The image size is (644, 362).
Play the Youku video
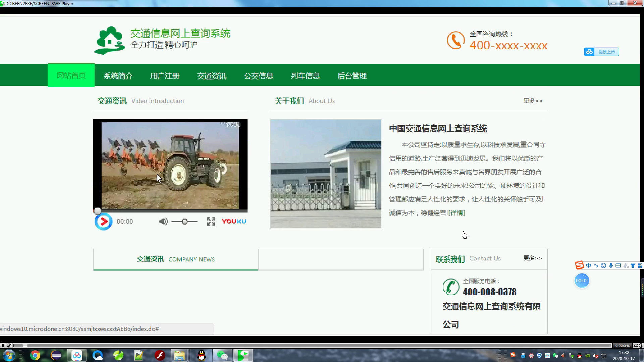click(x=103, y=221)
